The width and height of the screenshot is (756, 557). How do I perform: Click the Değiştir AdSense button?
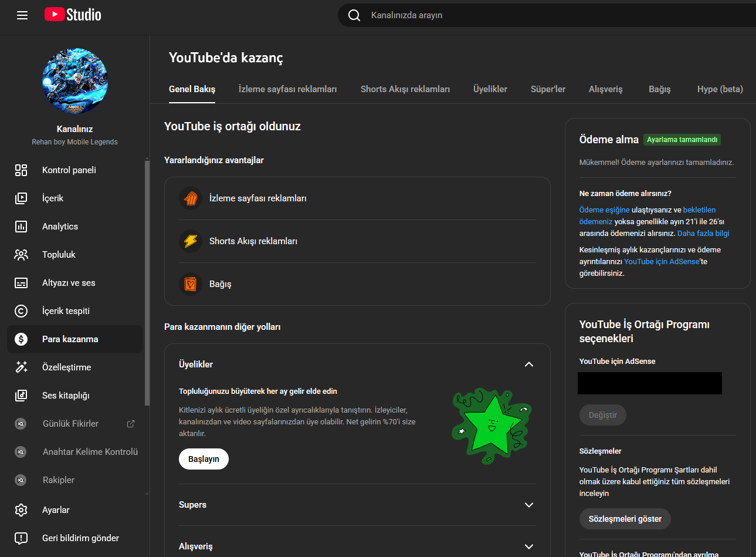(x=603, y=415)
